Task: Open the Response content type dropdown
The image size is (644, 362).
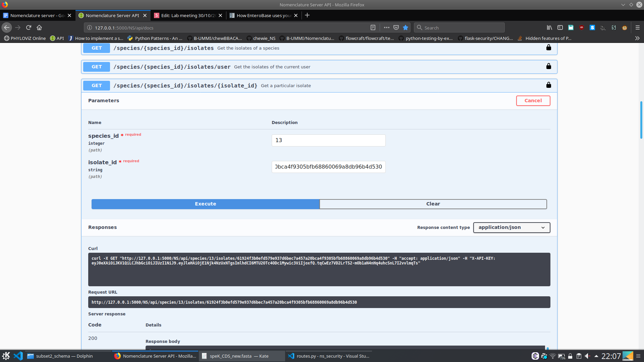Action: pos(512,227)
